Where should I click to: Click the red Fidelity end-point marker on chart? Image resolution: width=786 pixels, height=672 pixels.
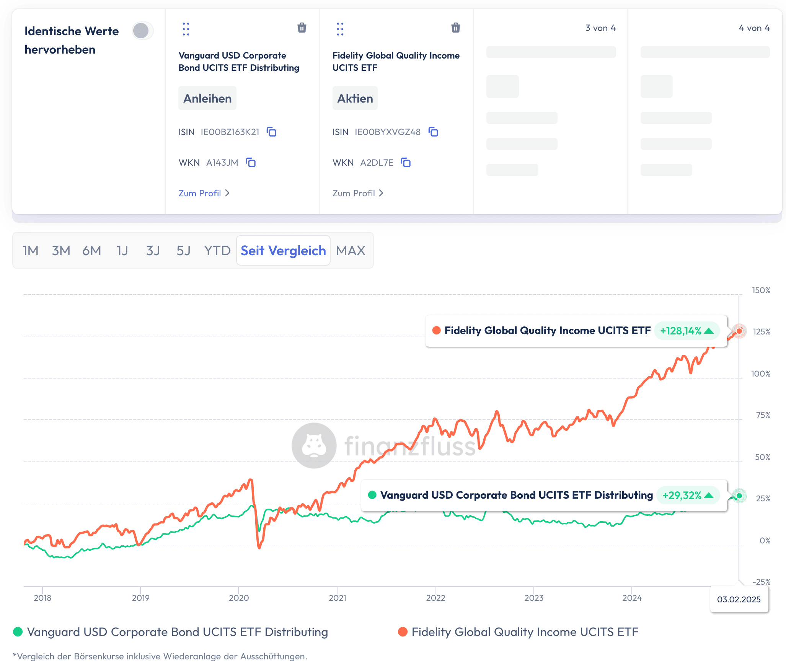click(739, 331)
